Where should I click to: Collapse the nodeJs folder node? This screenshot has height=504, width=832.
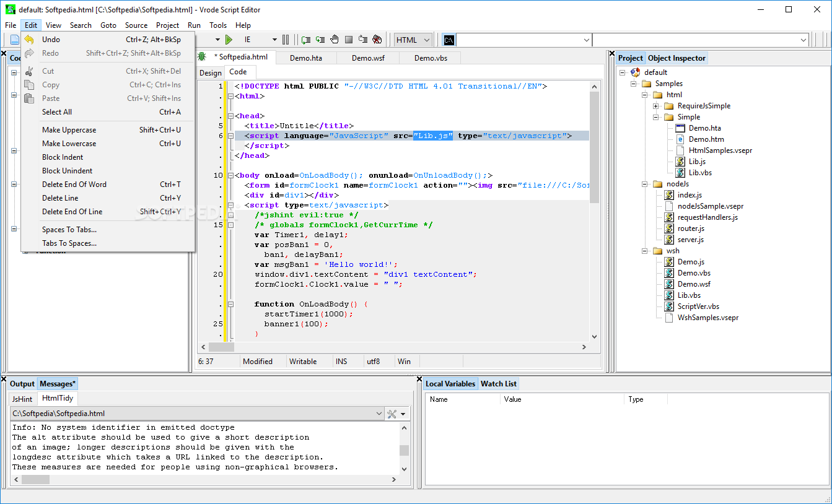point(644,184)
